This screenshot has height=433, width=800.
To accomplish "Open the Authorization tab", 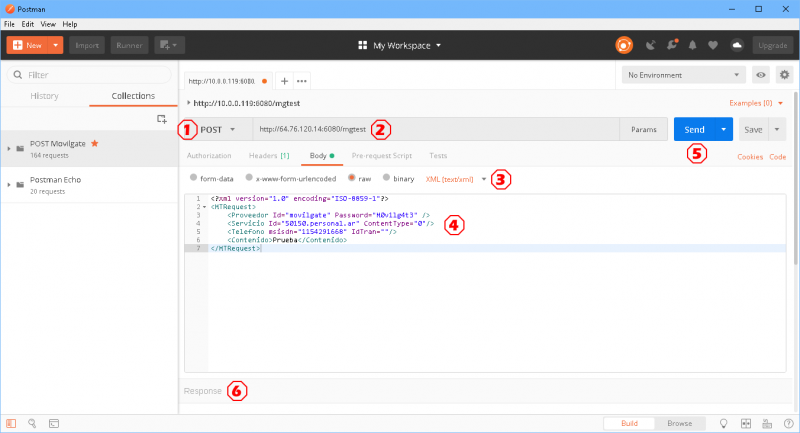I will pos(209,156).
